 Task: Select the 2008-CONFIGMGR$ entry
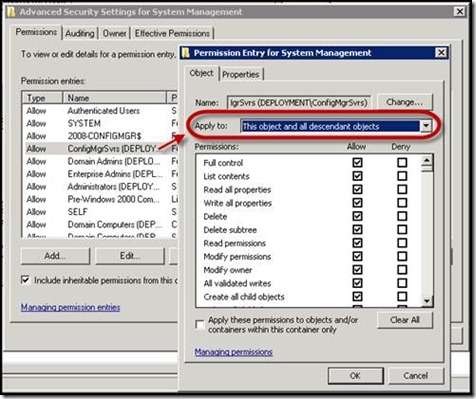[100, 136]
